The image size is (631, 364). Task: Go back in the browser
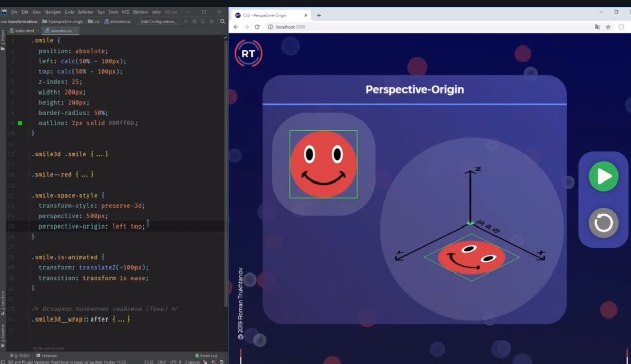pos(236,27)
